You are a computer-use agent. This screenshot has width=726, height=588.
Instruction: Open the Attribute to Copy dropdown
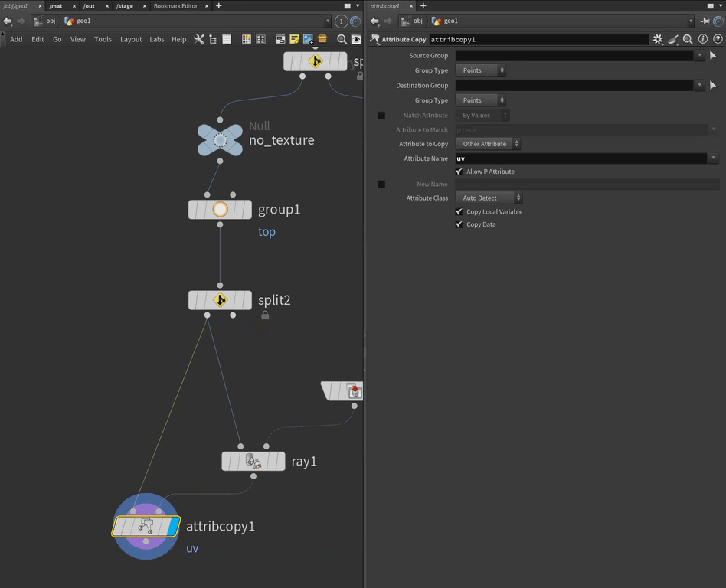click(x=488, y=144)
